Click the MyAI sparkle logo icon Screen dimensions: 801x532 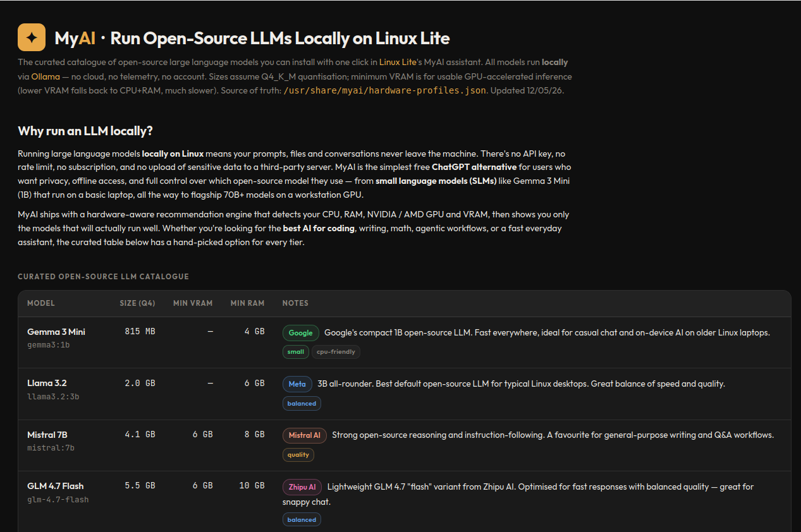(32, 37)
